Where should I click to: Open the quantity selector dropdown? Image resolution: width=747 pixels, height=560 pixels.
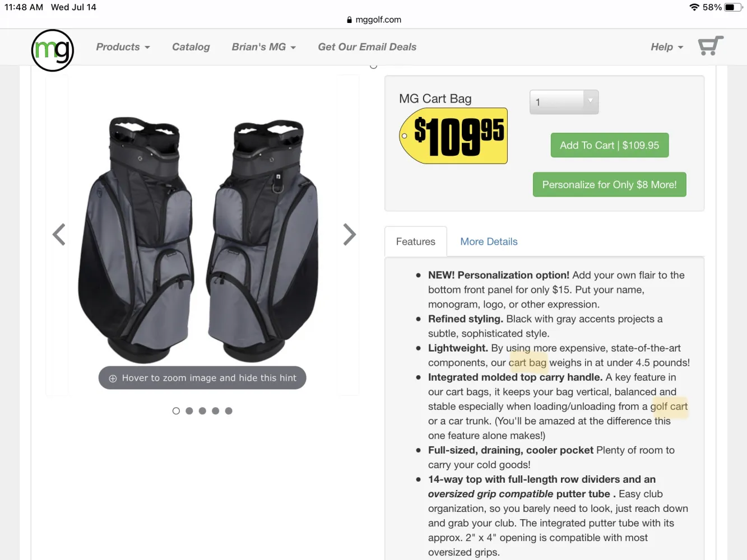[x=564, y=102]
